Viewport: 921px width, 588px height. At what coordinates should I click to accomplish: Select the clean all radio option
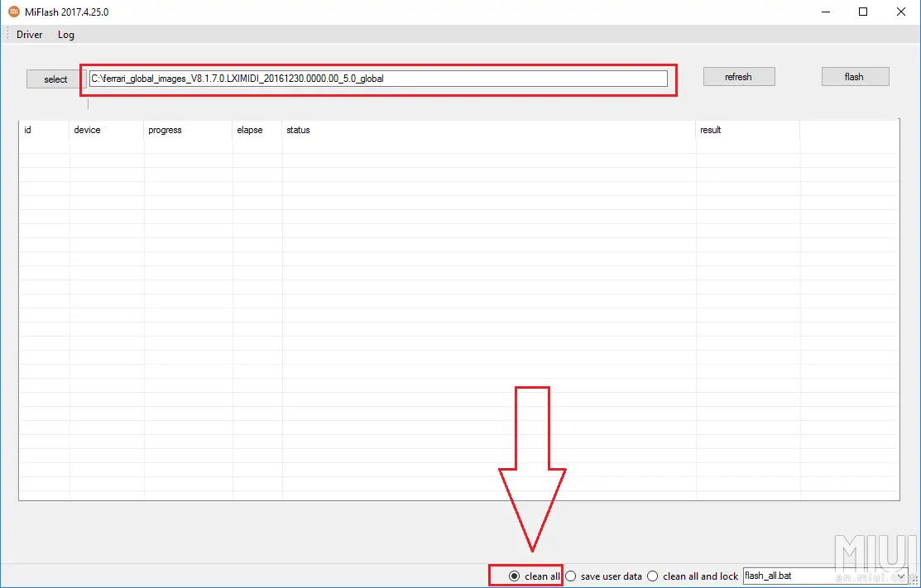tap(534, 576)
